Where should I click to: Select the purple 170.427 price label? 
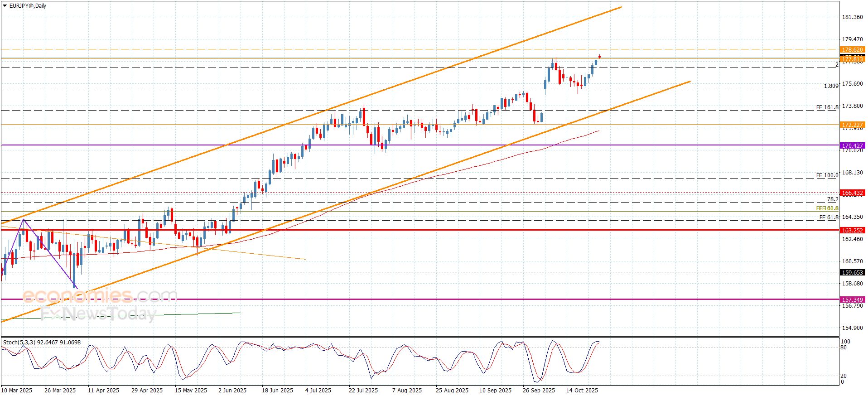(x=852, y=145)
